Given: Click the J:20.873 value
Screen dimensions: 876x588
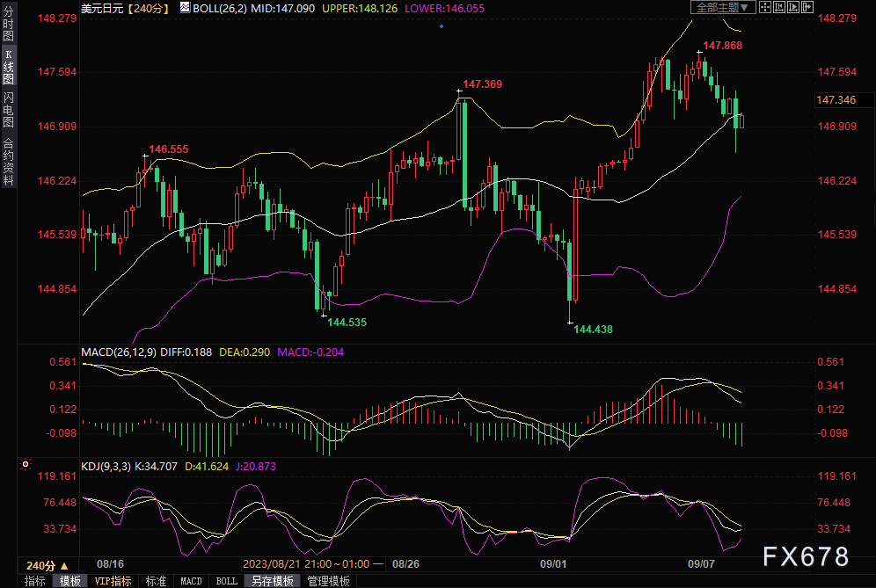Looking at the screenshot, I should pyautogui.click(x=255, y=466).
